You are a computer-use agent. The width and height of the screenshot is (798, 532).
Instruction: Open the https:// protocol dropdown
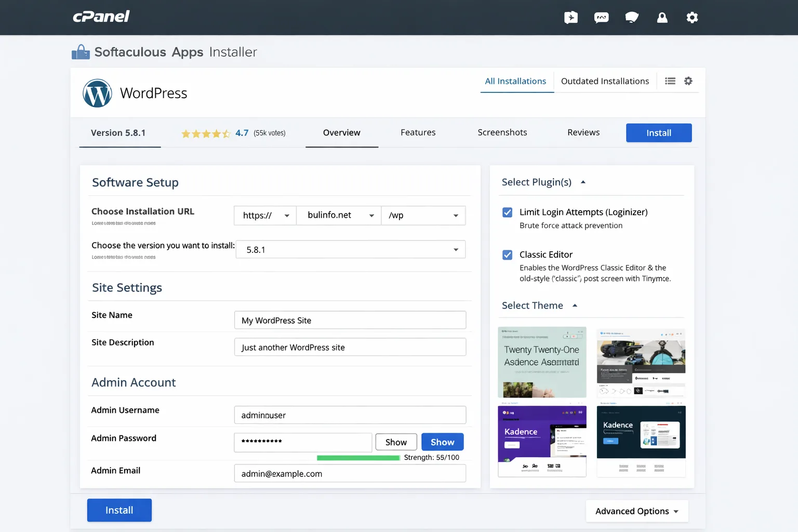pyautogui.click(x=265, y=215)
